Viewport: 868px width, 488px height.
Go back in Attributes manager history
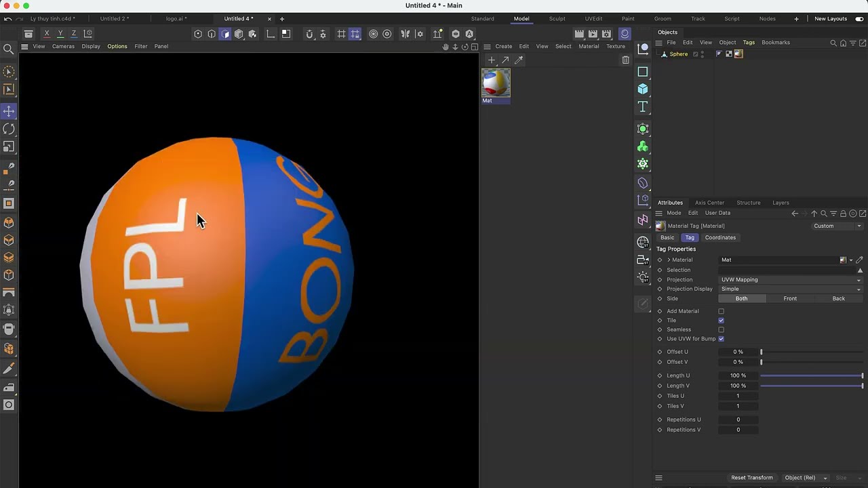[x=795, y=213]
